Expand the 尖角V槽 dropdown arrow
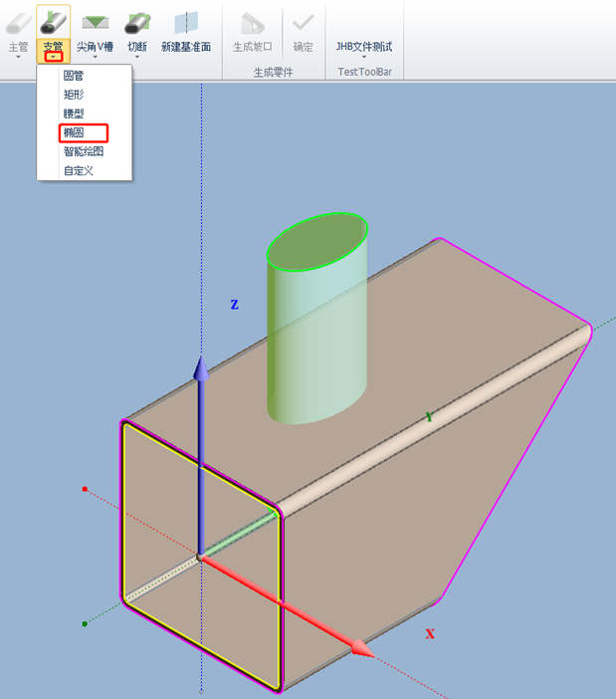The image size is (616, 699). pos(95,58)
